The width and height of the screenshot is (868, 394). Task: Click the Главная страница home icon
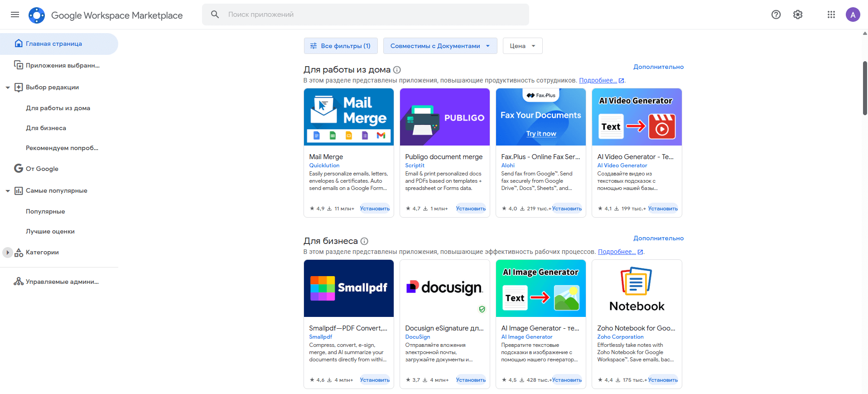pos(19,44)
